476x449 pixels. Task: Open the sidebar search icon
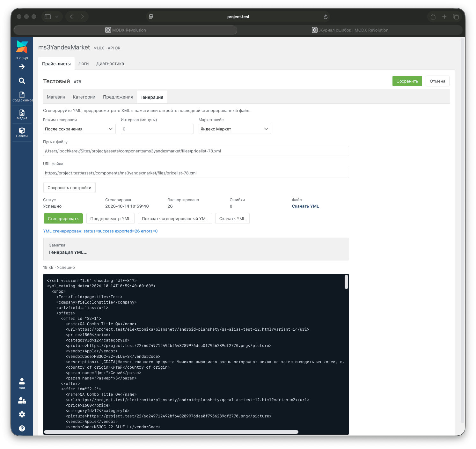pyautogui.click(x=22, y=81)
